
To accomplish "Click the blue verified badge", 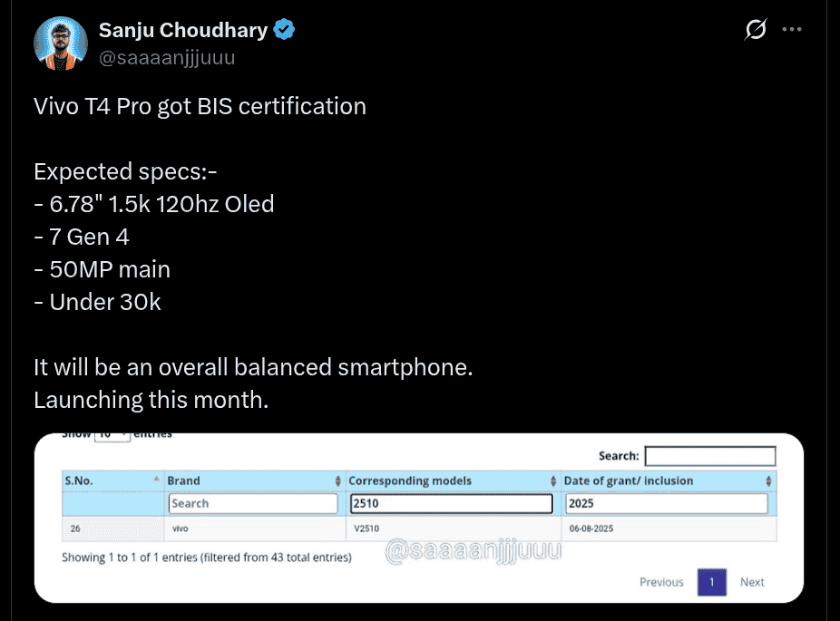I will (x=286, y=30).
